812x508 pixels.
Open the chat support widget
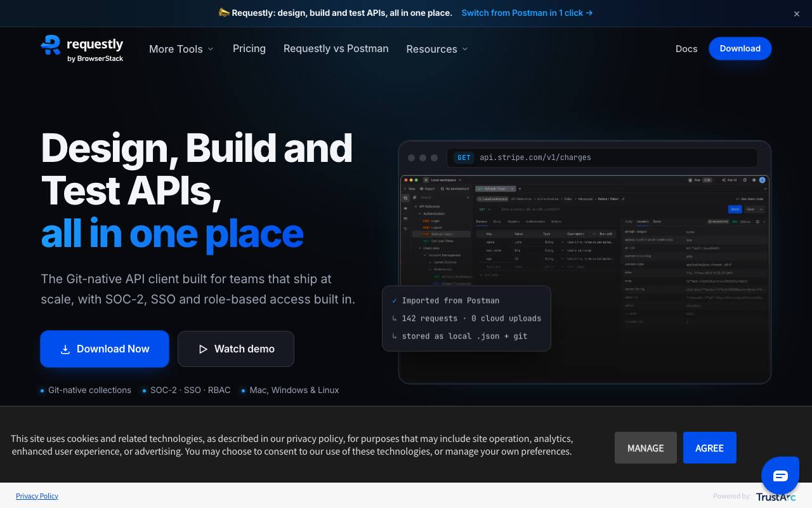pyautogui.click(x=780, y=476)
